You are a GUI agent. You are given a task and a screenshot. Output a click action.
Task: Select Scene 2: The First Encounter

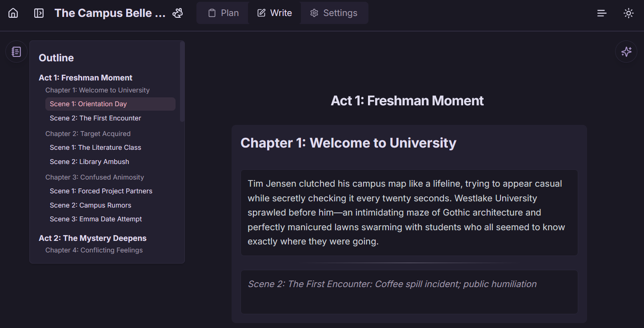point(95,118)
